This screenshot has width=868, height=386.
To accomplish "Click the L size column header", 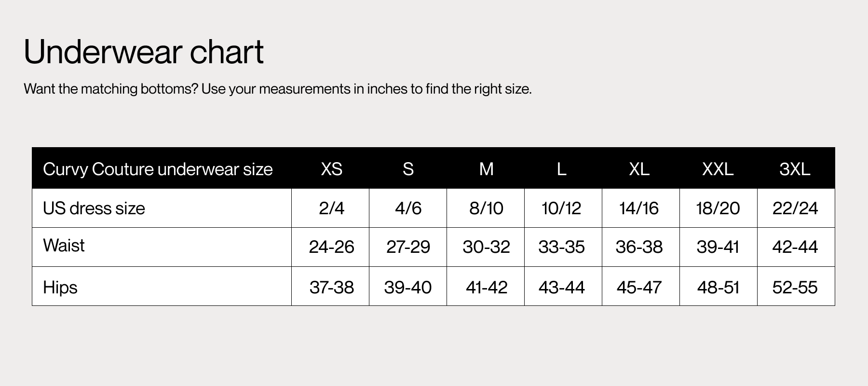I will [561, 169].
